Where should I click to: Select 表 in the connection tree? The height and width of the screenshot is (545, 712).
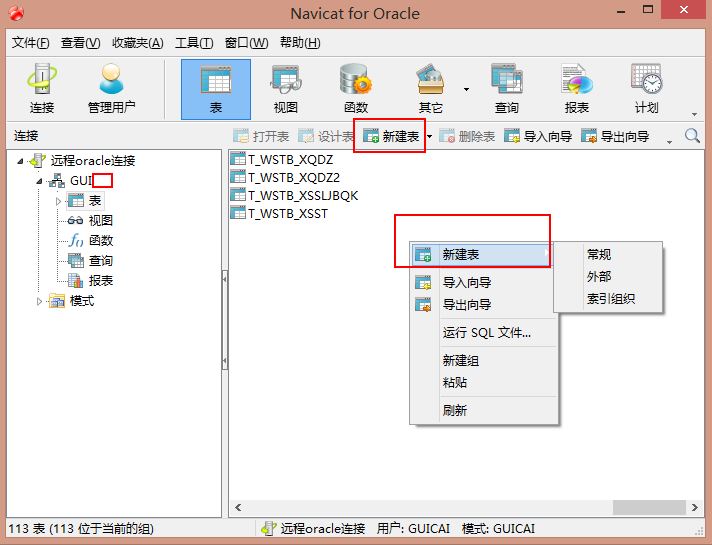point(94,200)
